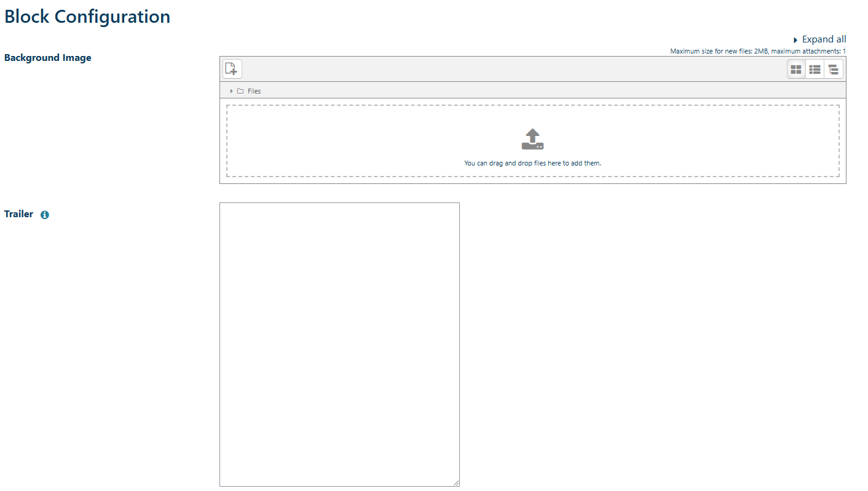Switch to icon display view
Screen dimensions: 868x491
(796, 68)
